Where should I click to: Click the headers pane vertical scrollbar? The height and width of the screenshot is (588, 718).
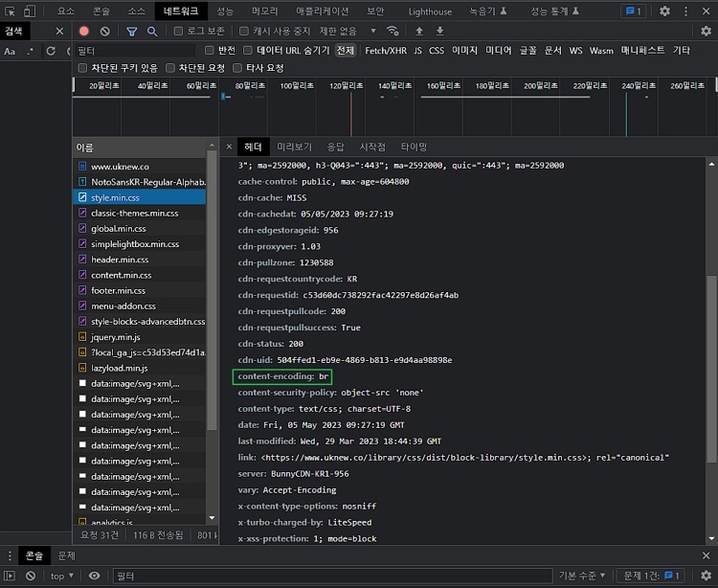[x=711, y=369]
